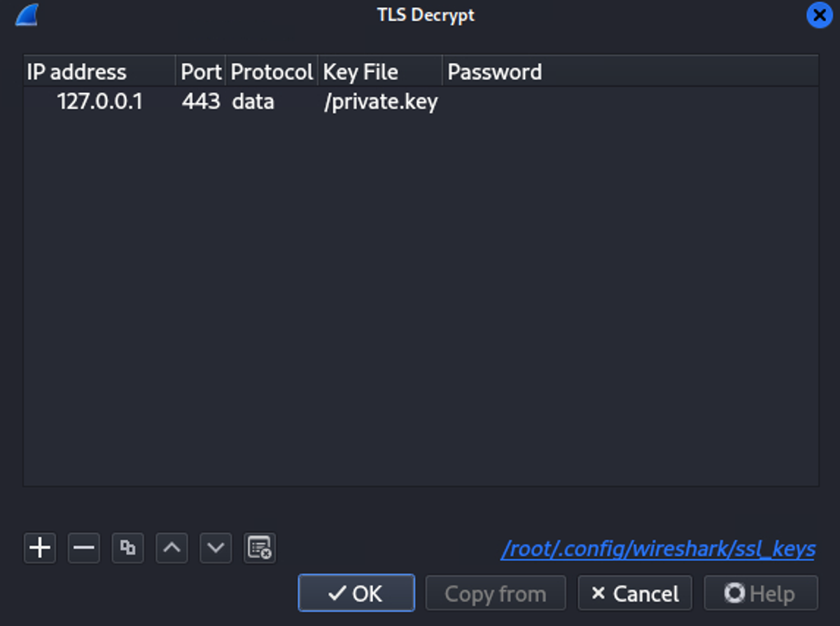840x626 pixels.
Task: Click the Copy from button
Action: [x=496, y=593]
